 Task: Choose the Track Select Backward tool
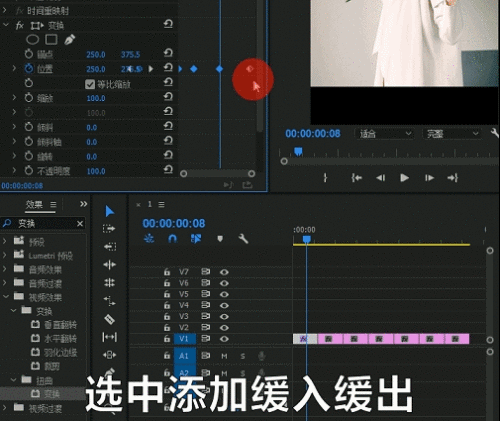coord(110,247)
